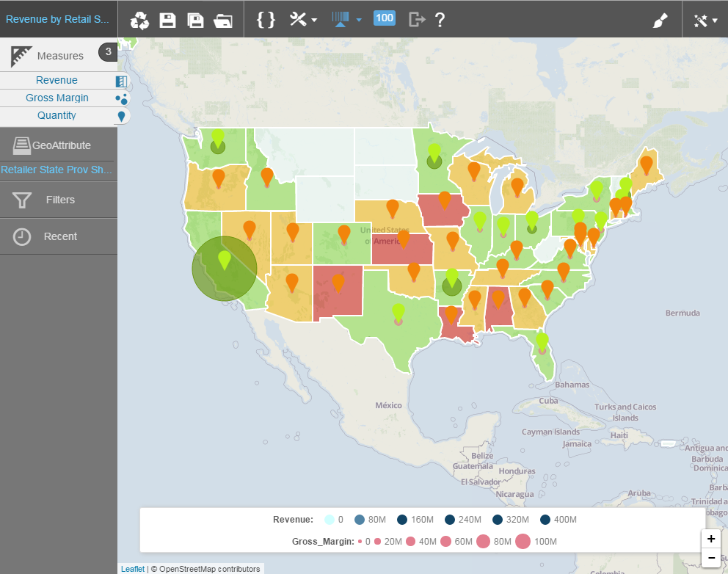Open a file with the folder icon
The width and height of the screenshot is (728, 574).
click(x=223, y=20)
